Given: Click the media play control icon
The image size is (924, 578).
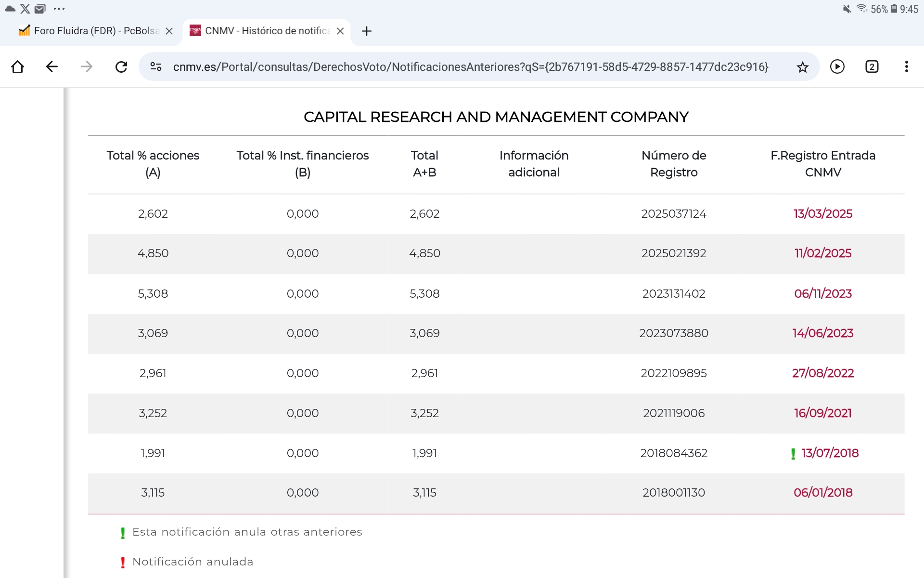Looking at the screenshot, I should pos(837,66).
